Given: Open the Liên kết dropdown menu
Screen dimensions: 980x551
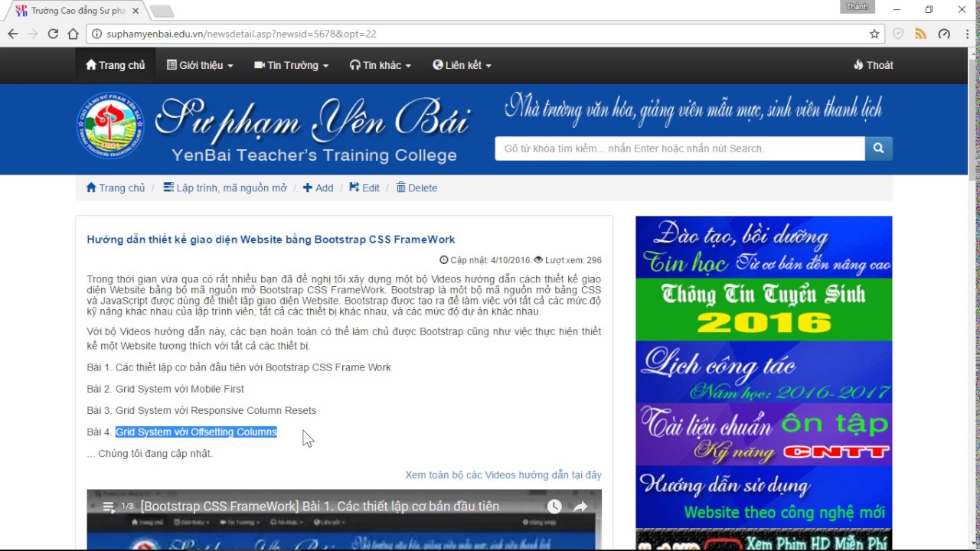Looking at the screenshot, I should [462, 65].
